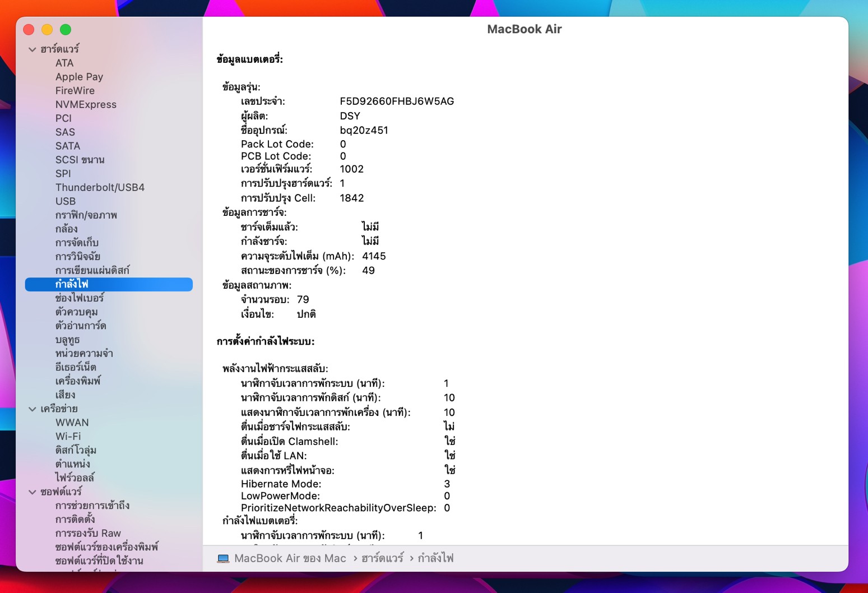Open ไฟร์วอลล์ under network section
868x593 pixels.
(x=75, y=478)
